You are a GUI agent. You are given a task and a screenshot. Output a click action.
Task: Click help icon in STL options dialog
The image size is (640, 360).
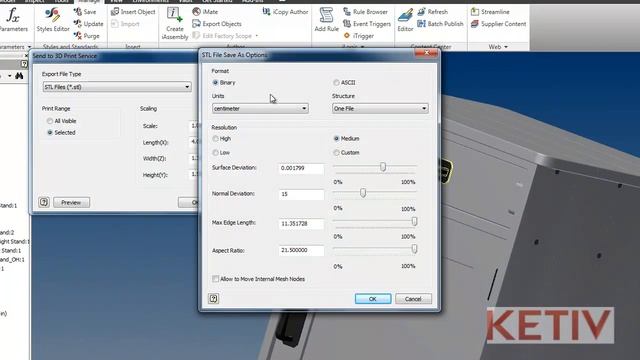[213, 298]
